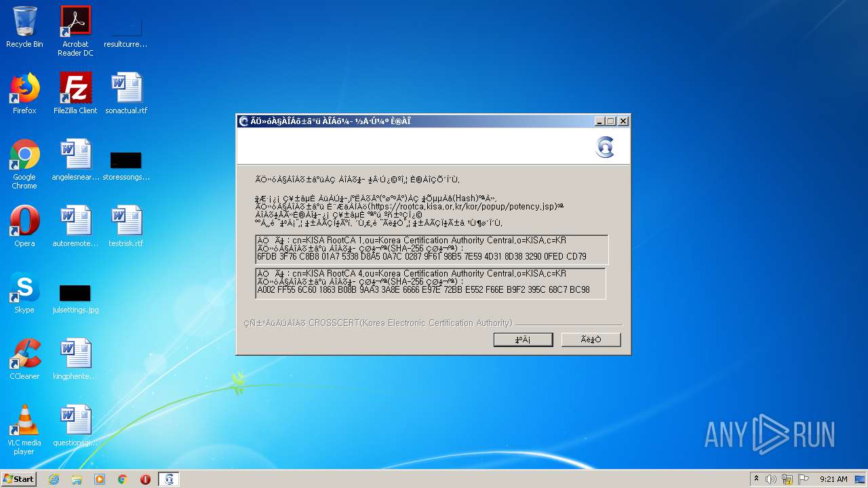Open questionsgi... Word document icon
This screenshot has height=488, width=868.
(75, 426)
